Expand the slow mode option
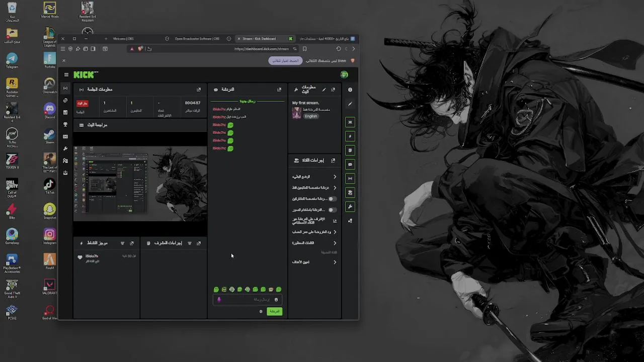644x362 pixels. pos(314,177)
